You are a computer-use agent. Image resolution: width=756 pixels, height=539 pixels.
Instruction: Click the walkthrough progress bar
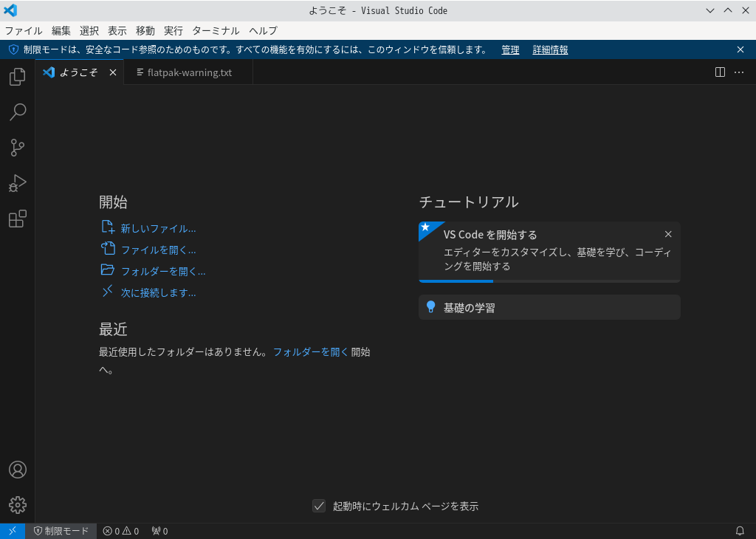pos(549,281)
